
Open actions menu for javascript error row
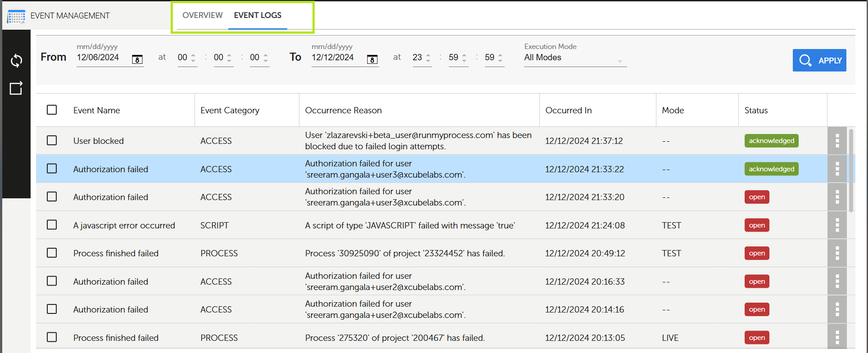click(837, 225)
